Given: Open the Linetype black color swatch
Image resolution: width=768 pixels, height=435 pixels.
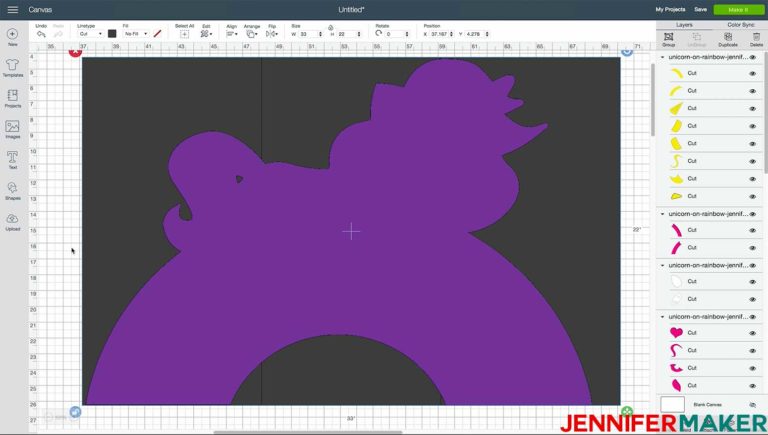Looking at the screenshot, I should coord(112,34).
